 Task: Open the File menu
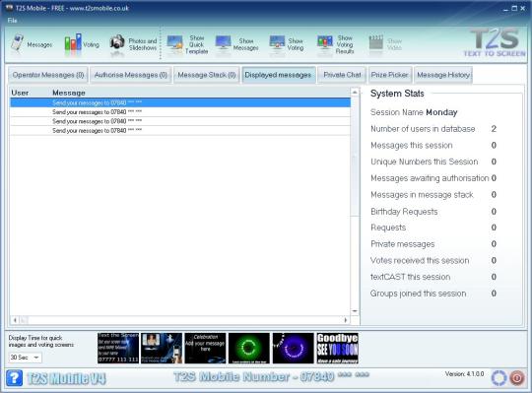point(12,21)
